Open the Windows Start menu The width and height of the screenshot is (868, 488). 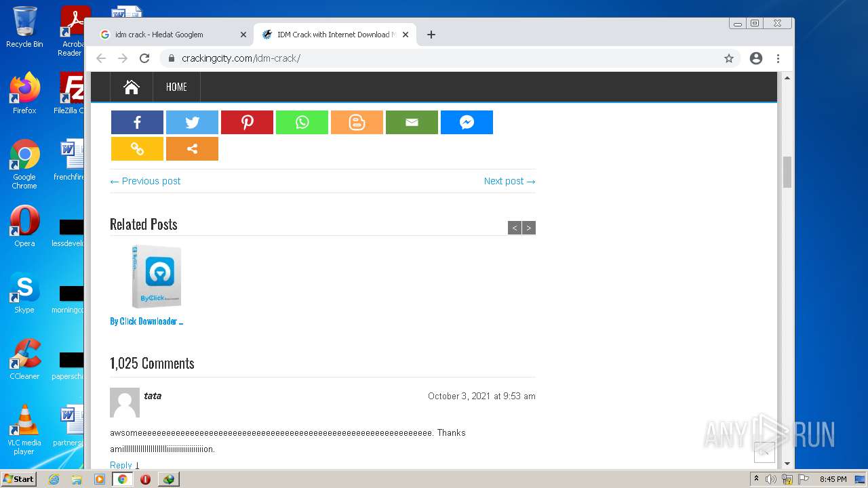[19, 479]
